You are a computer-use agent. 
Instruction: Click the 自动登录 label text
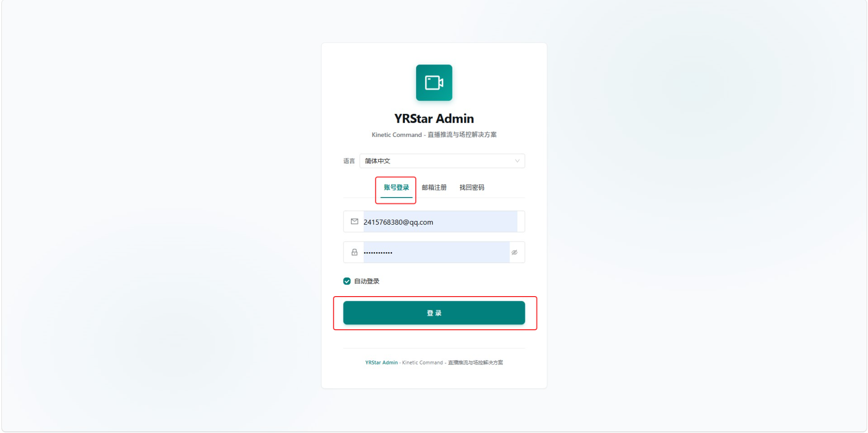point(366,281)
